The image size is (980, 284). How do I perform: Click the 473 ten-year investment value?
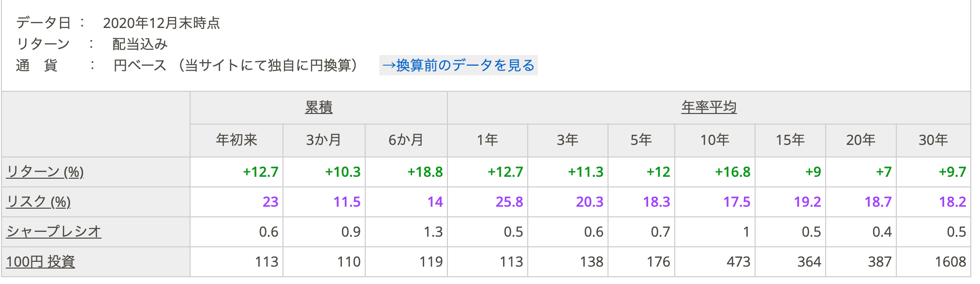point(738,262)
